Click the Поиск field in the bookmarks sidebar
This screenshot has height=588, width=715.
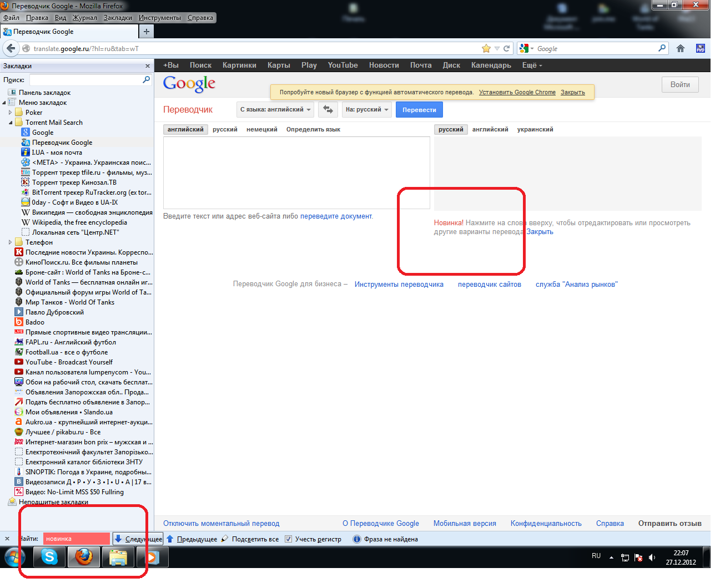[86, 79]
